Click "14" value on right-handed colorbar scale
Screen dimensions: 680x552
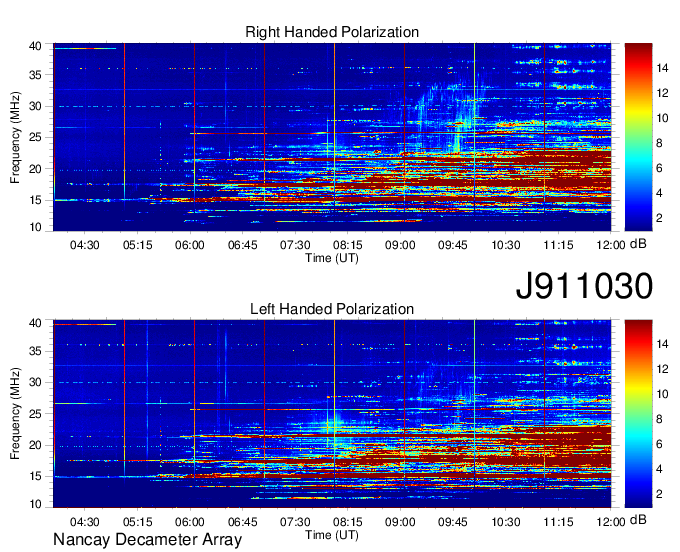(662, 68)
